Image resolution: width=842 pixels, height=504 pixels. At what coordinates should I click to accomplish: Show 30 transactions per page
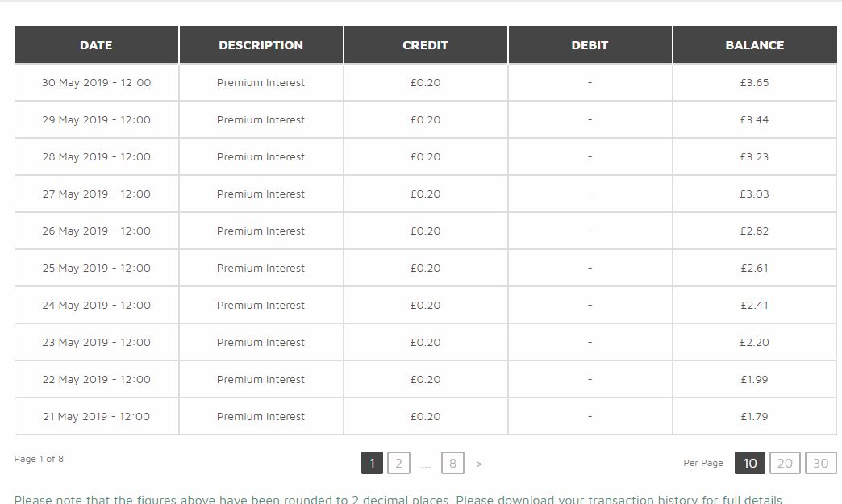click(820, 463)
